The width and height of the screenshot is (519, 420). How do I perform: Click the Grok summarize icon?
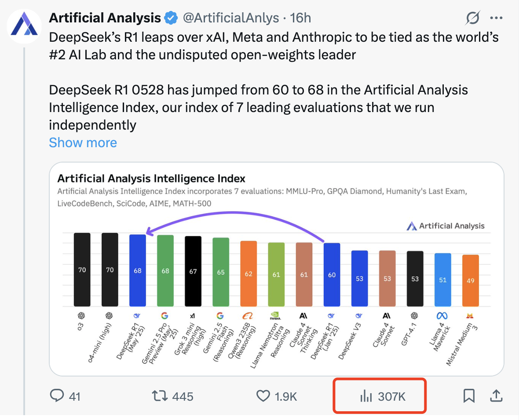point(472,18)
